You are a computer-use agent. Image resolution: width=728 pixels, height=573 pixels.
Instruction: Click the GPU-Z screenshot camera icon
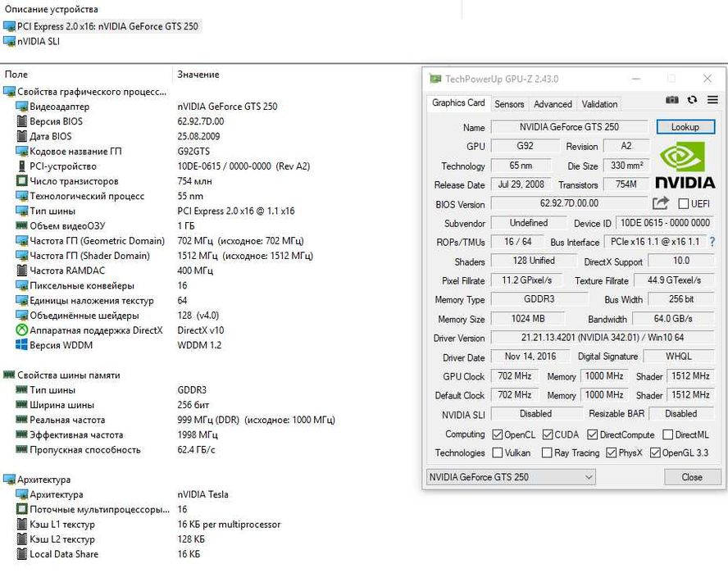coord(671,100)
